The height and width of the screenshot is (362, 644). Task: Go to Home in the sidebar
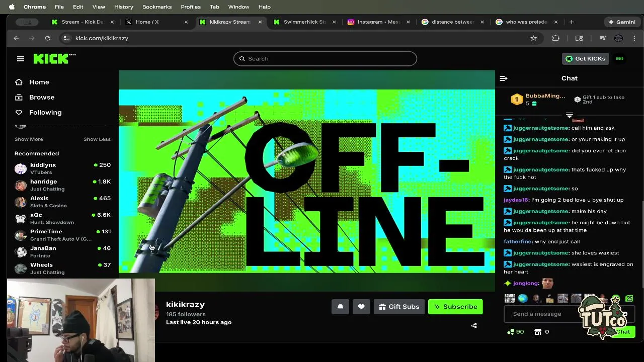[39, 82]
